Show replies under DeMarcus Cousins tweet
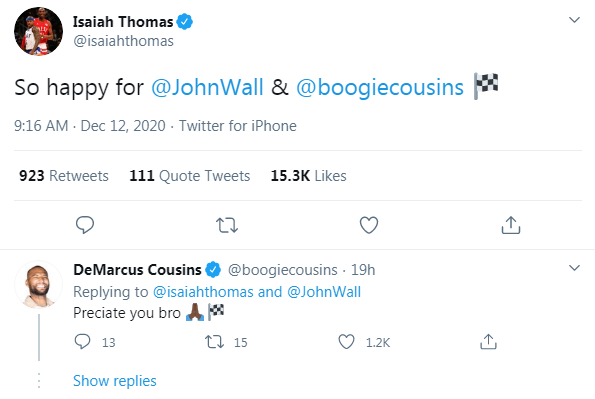Image resolution: width=595 pixels, height=399 pixels. 115,381
